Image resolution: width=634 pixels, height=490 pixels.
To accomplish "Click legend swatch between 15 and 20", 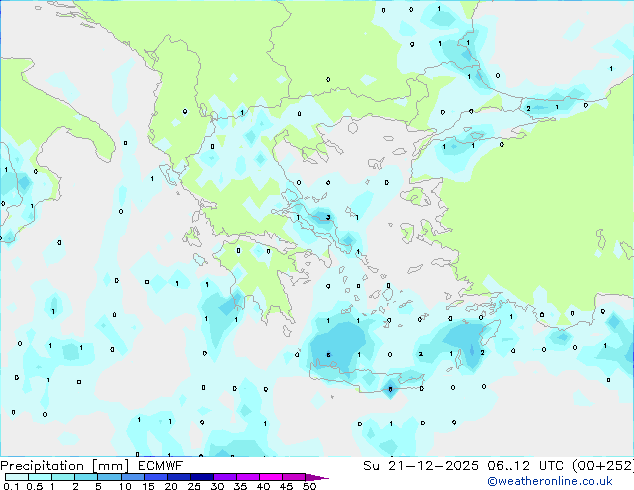I will [156, 477].
